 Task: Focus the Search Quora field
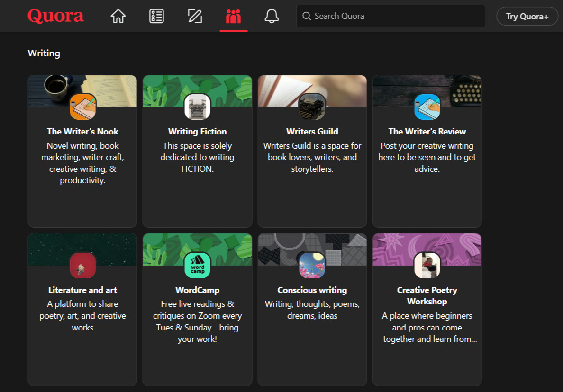point(391,16)
